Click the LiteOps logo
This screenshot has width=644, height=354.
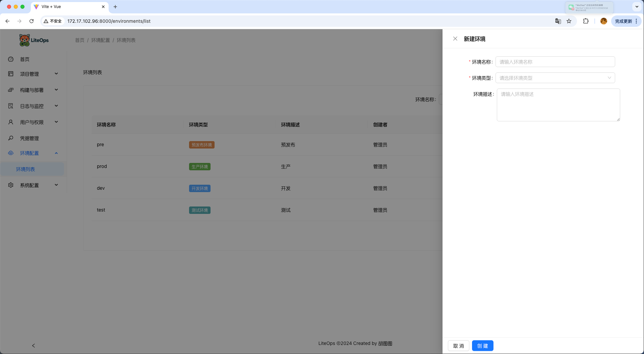point(34,40)
